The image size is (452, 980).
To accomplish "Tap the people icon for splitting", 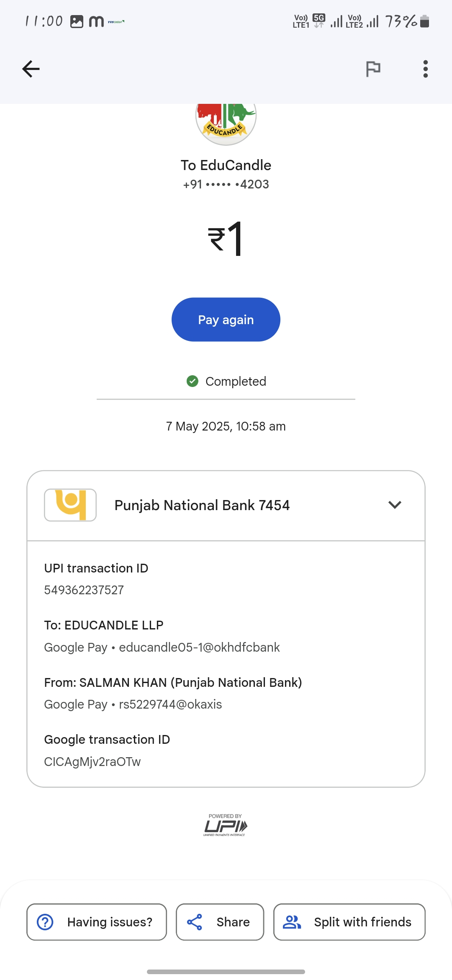I will click(x=292, y=922).
